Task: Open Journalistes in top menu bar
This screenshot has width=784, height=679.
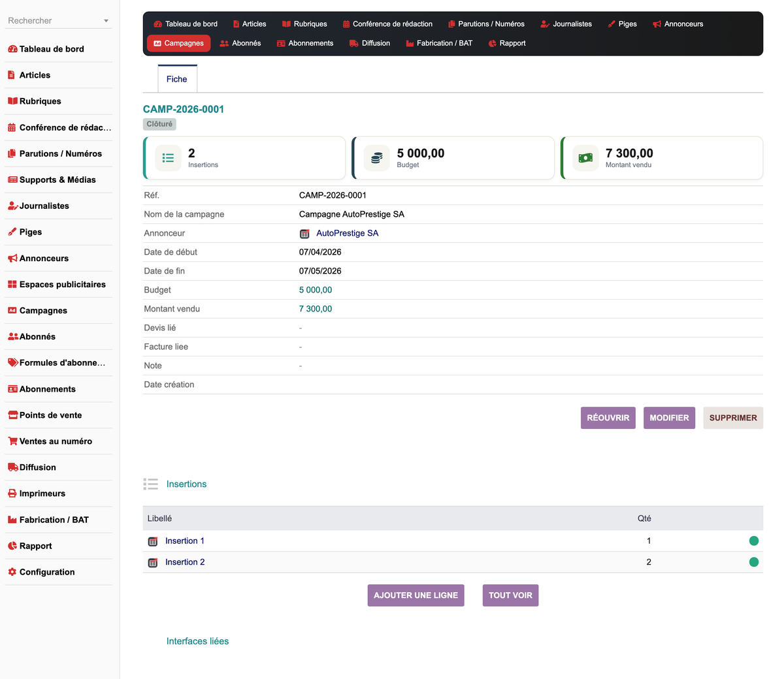Action: 566,24
